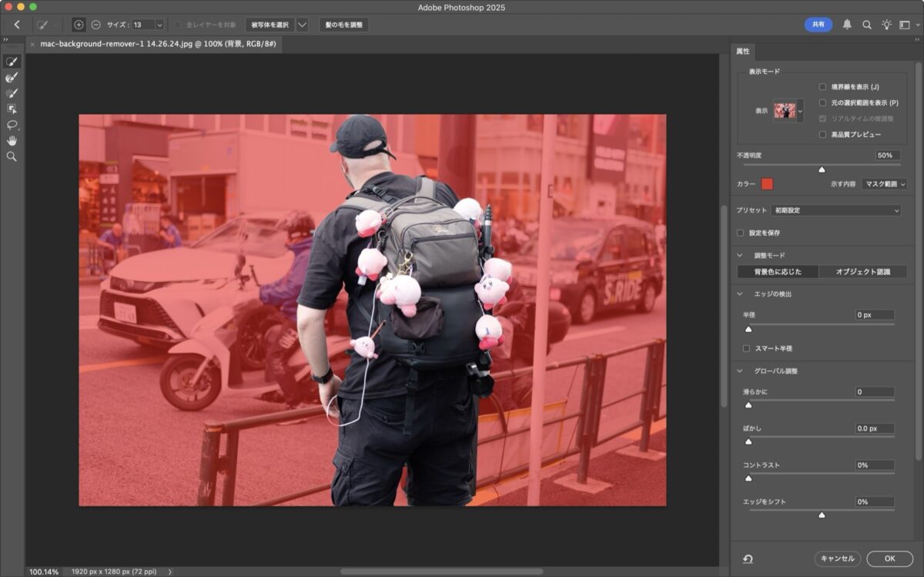The width and height of the screenshot is (924, 577).
Task: Open the 示す内容 マスク範囲 dropdown
Action: (x=884, y=184)
